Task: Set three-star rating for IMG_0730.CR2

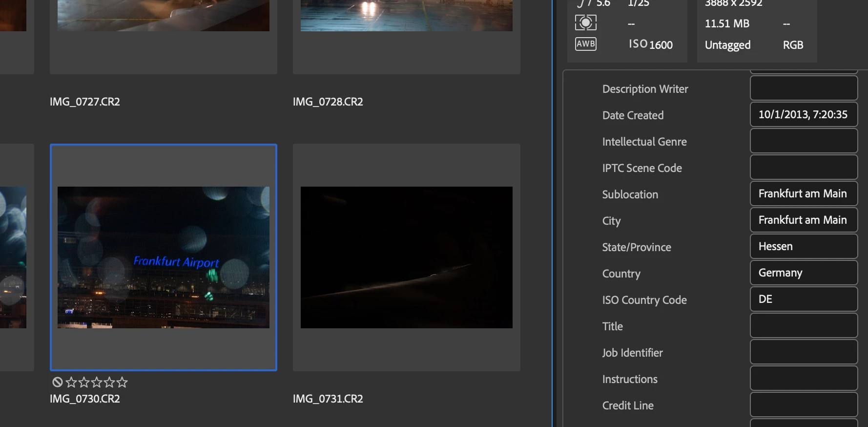Action: click(97, 382)
